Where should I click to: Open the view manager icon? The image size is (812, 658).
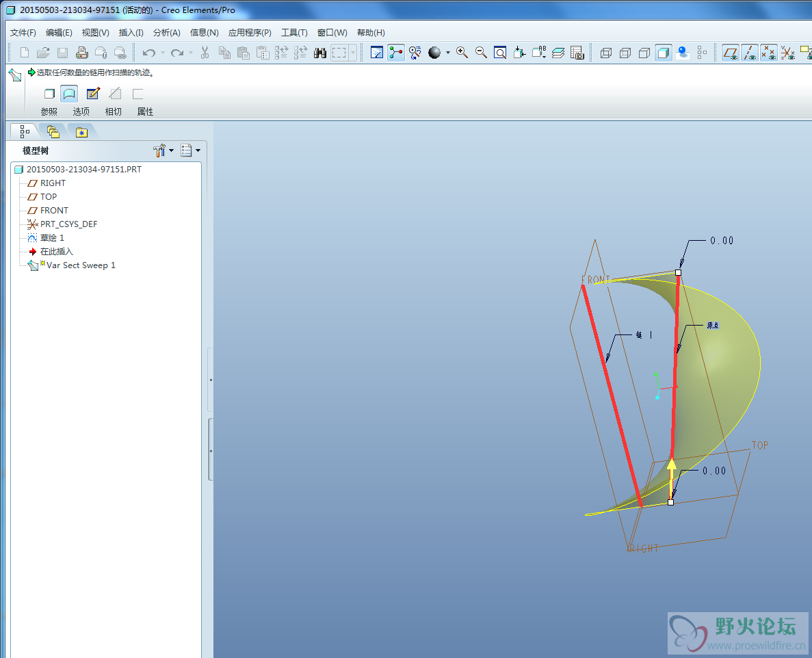577,52
